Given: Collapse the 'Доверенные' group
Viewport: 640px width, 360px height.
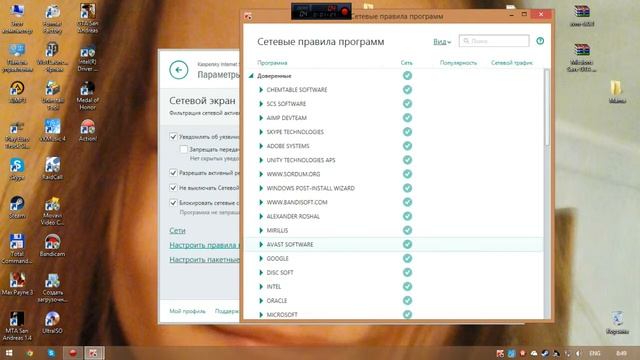Looking at the screenshot, I should [x=251, y=76].
